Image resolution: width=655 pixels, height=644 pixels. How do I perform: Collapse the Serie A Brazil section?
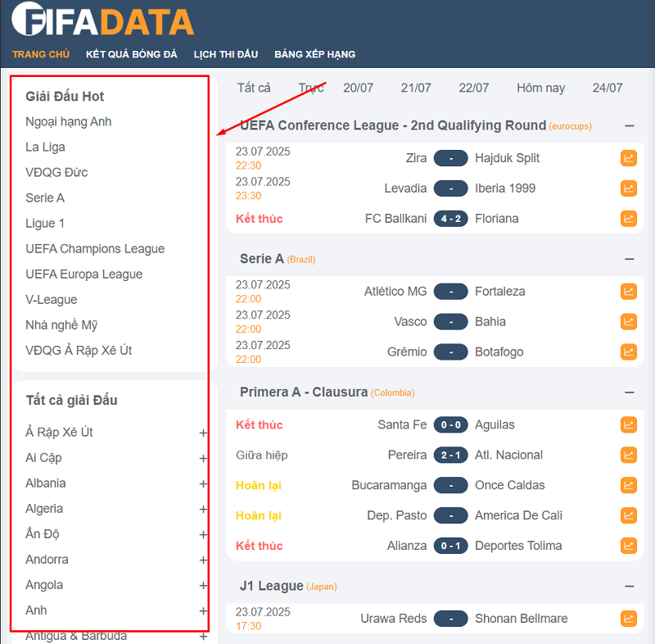tap(630, 259)
